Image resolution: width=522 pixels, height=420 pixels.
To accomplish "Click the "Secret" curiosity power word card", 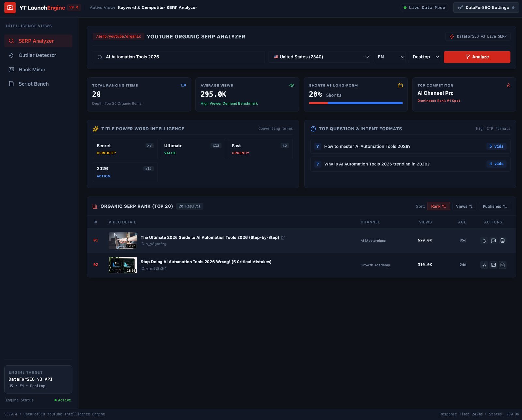I will click(x=125, y=149).
